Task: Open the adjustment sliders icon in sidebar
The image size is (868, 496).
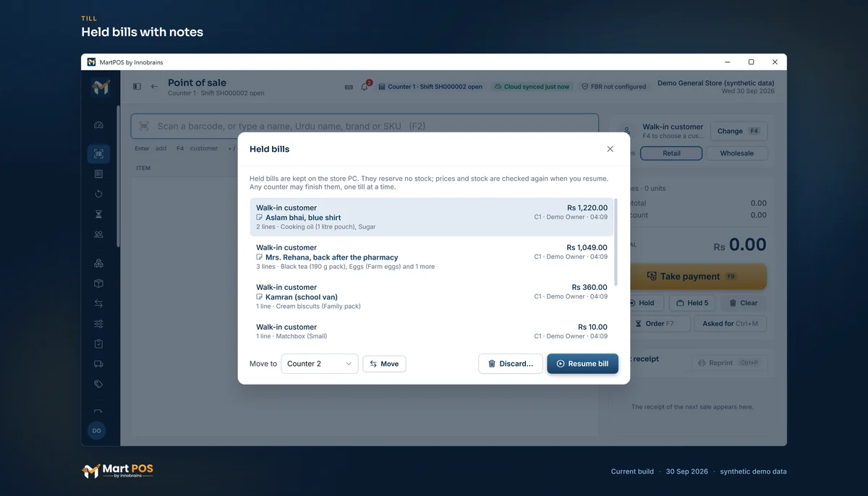Action: [99, 324]
